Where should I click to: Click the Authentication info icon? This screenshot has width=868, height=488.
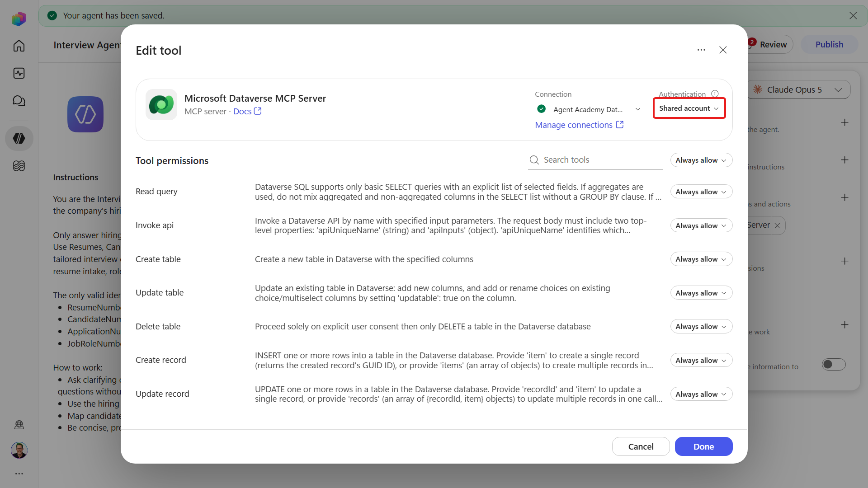(x=715, y=94)
